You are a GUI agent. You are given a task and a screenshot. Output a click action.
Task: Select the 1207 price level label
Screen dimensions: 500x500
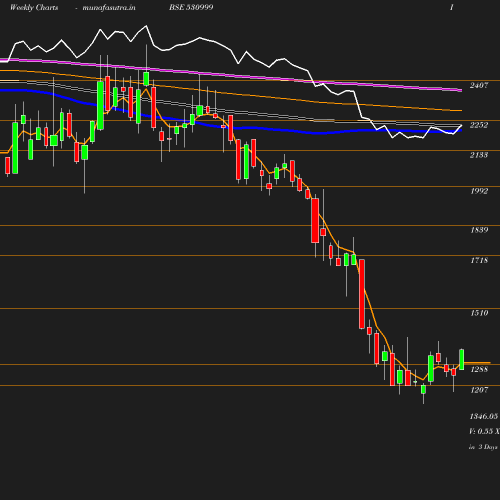pyautogui.click(x=479, y=390)
